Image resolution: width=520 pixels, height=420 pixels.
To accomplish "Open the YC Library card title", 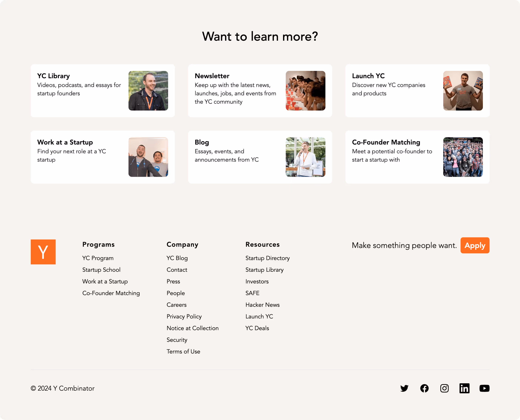I will point(54,76).
